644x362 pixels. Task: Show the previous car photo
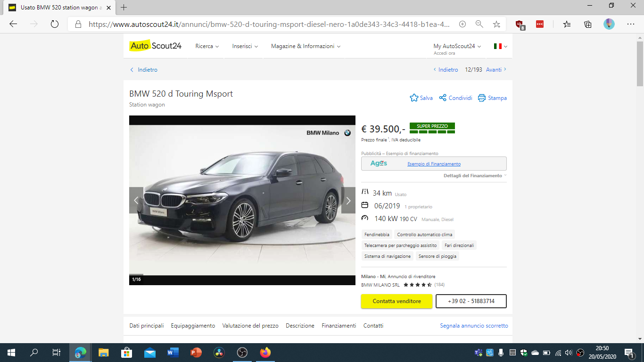[x=136, y=200]
